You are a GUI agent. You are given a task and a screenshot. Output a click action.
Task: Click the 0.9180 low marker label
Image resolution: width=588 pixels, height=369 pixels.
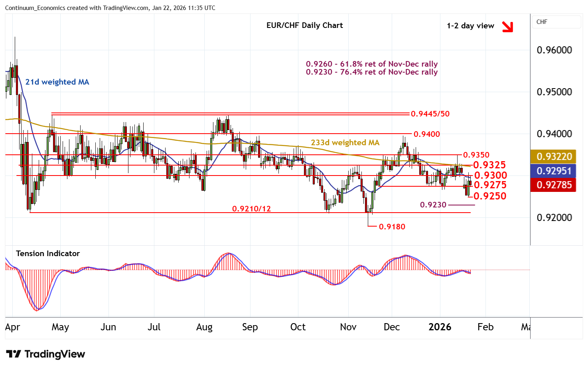pyautogui.click(x=392, y=227)
